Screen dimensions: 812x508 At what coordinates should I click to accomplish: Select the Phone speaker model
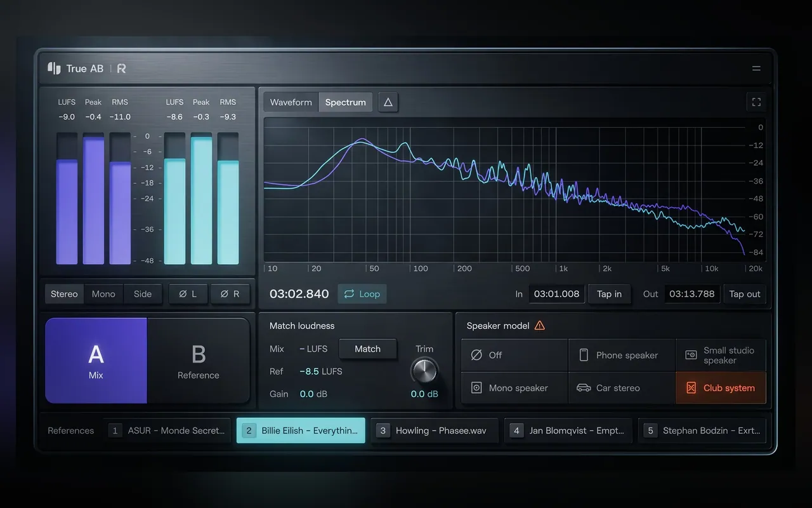pyautogui.click(x=622, y=355)
